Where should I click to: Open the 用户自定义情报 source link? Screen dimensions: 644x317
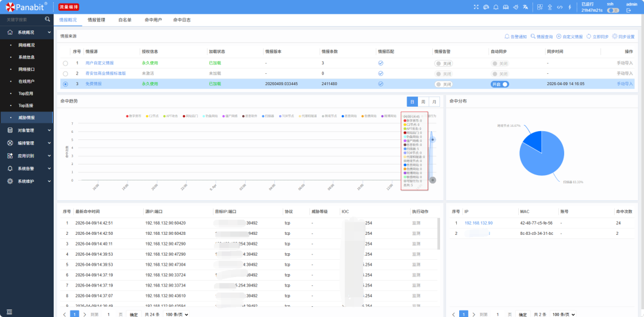[x=100, y=63]
